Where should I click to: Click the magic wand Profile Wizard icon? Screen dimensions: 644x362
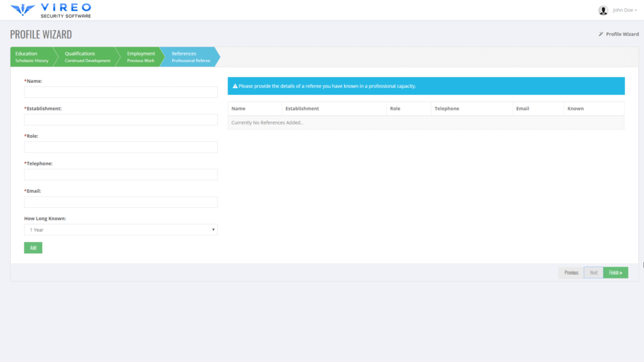click(601, 34)
